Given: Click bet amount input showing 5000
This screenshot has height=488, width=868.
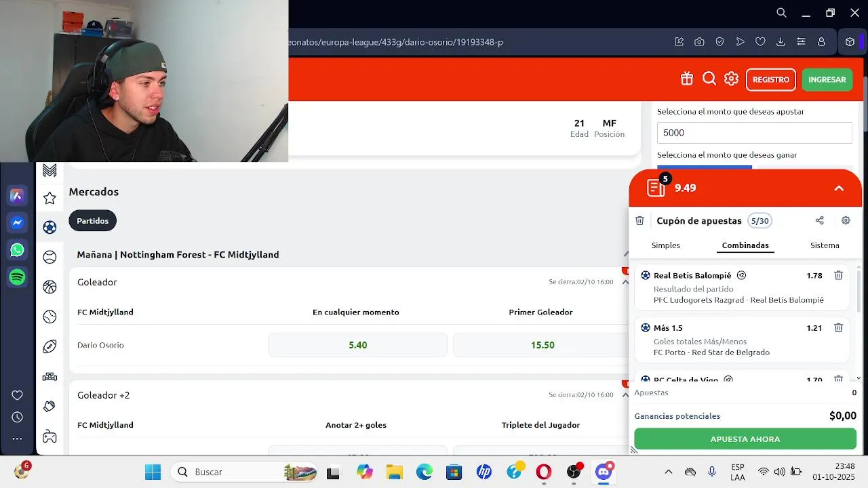Looking at the screenshot, I should (755, 133).
